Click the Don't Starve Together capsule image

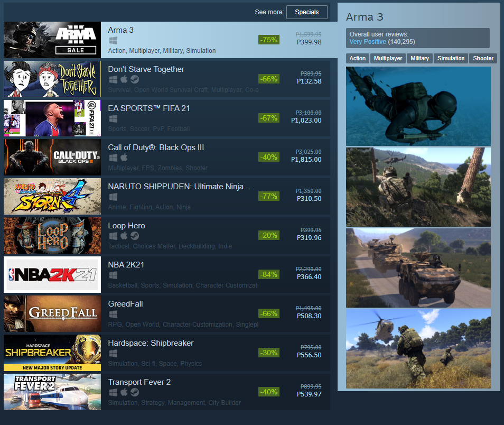[x=52, y=79]
